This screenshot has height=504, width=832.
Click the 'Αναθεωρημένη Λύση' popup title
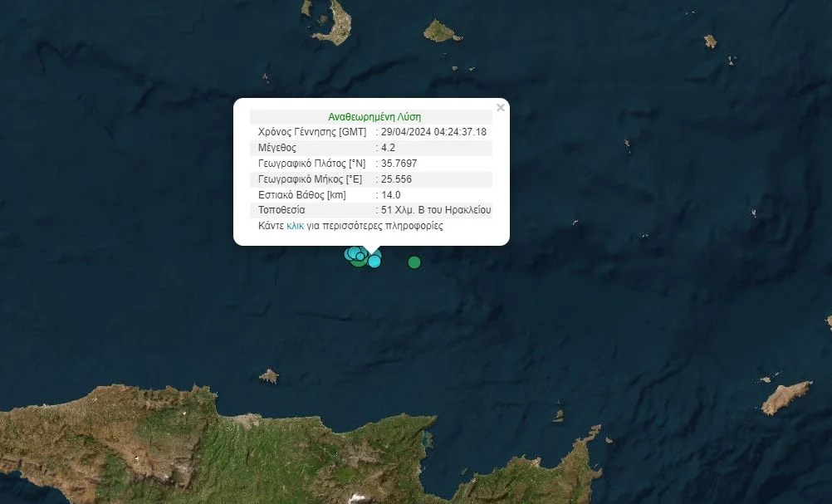coord(374,117)
